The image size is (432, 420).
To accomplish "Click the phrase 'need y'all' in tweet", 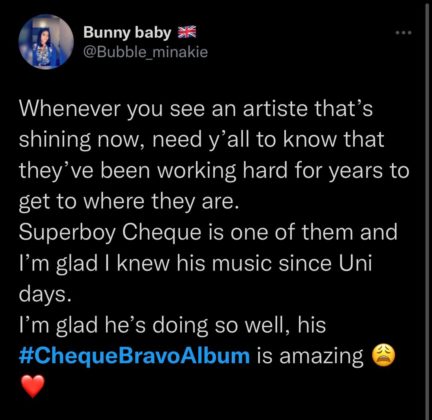I will point(201,140).
